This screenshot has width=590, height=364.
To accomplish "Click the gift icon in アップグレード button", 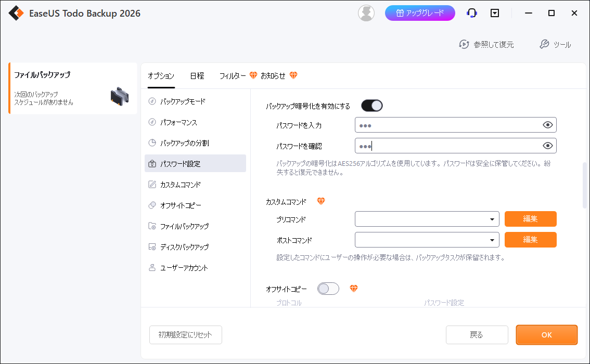I will [400, 13].
